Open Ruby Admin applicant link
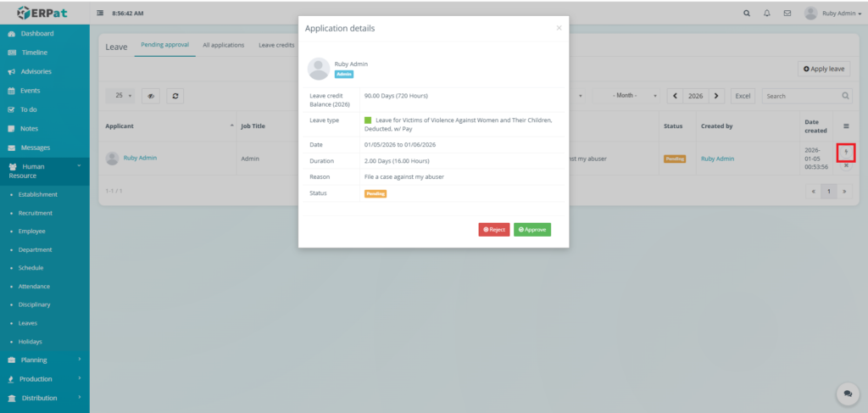The image size is (868, 413). click(140, 158)
